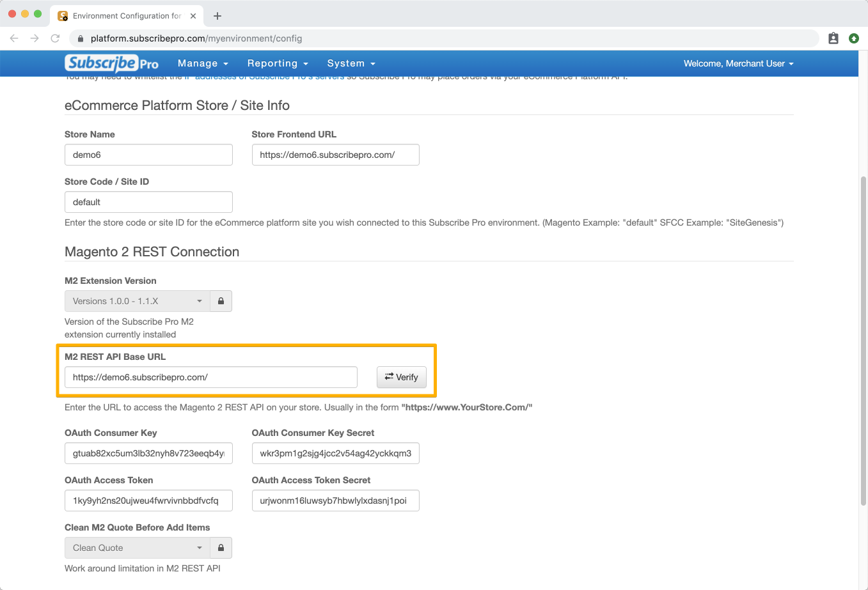868x590 pixels.
Task: Click the page vertical scrollbar
Action: [864, 340]
